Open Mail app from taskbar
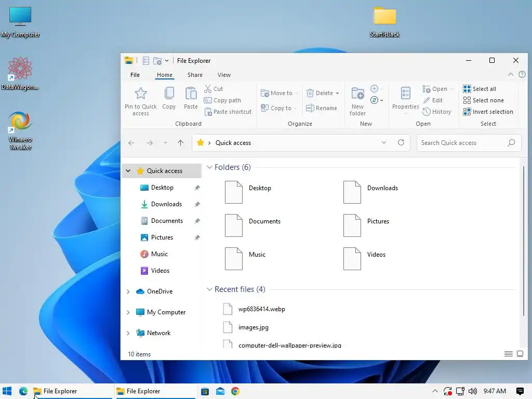The height and width of the screenshot is (399, 532). click(x=220, y=391)
